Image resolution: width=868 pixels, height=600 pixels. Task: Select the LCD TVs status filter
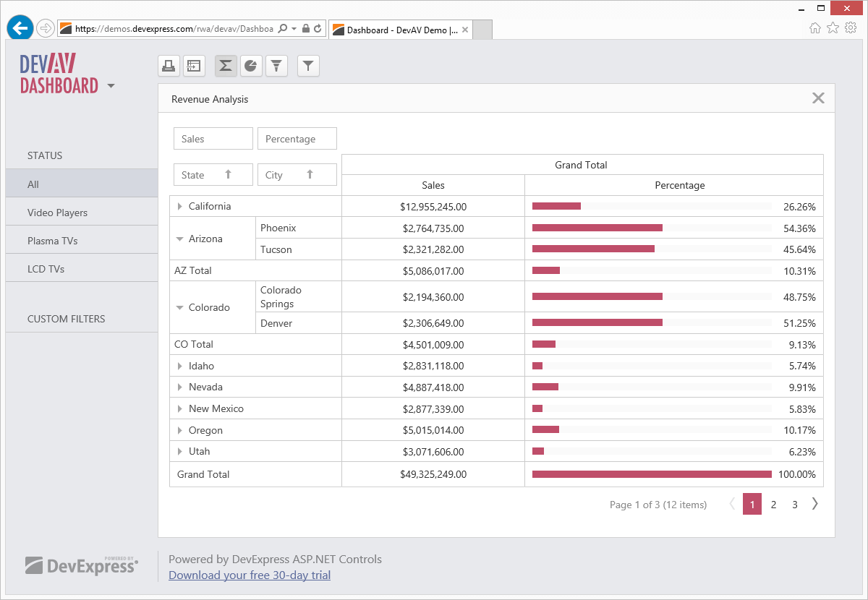pyautogui.click(x=46, y=269)
